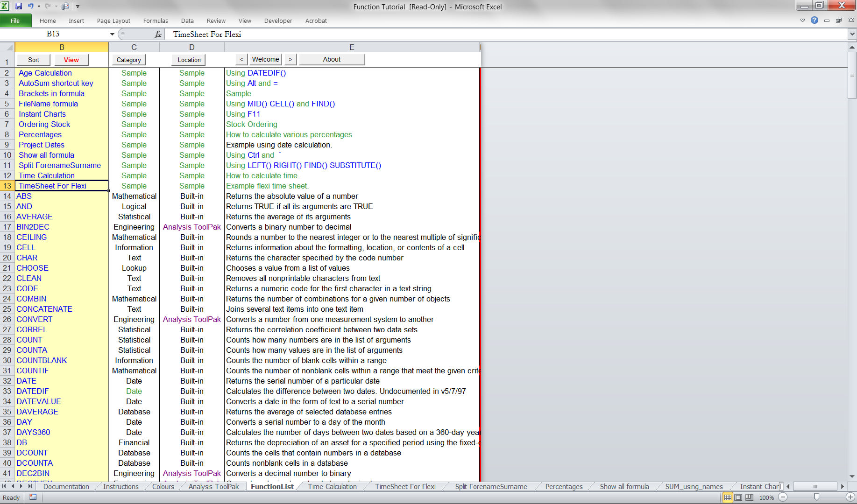This screenshot has width=857, height=504.
Task: Select column B header
Action: [62, 47]
